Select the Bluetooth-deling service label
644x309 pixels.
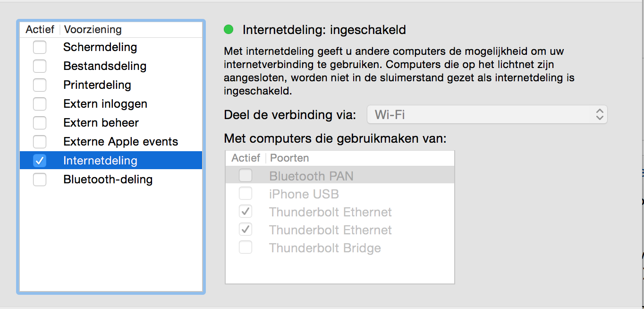coord(108,180)
